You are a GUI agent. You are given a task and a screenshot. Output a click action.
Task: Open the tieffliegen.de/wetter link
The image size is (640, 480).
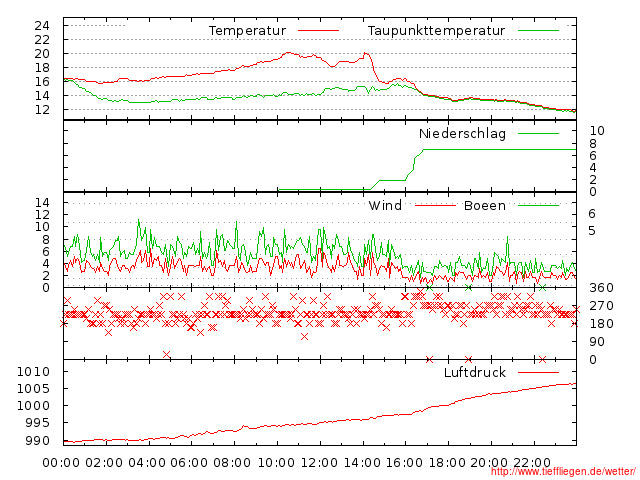tap(563, 472)
